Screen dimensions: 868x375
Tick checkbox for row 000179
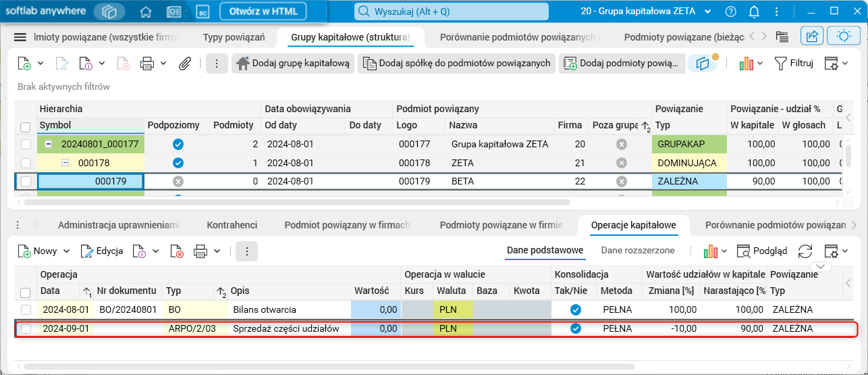26,181
